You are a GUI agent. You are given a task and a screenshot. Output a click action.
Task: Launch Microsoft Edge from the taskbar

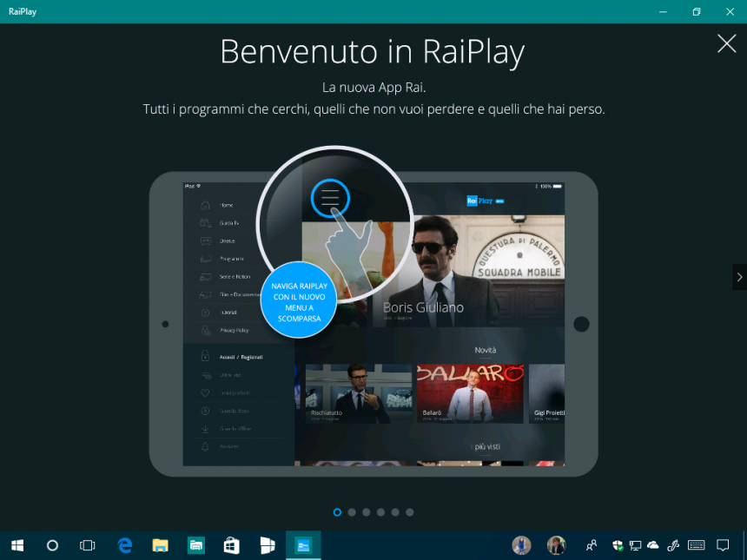tap(125, 545)
